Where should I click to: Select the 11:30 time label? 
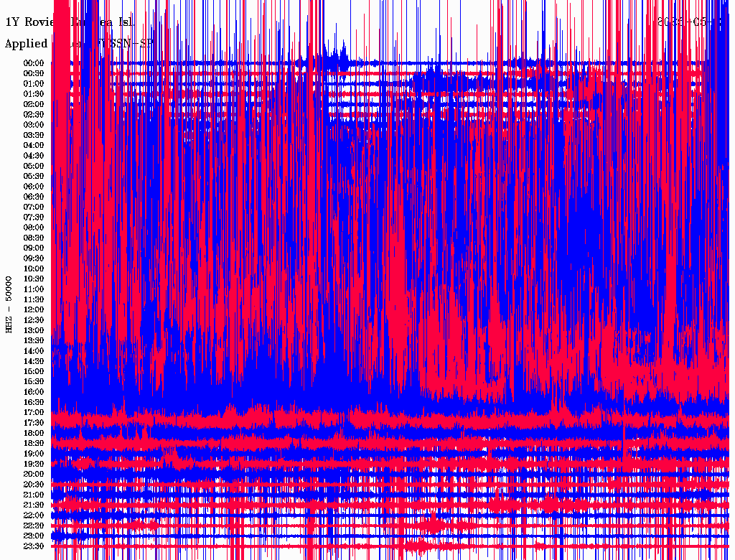[34, 299]
